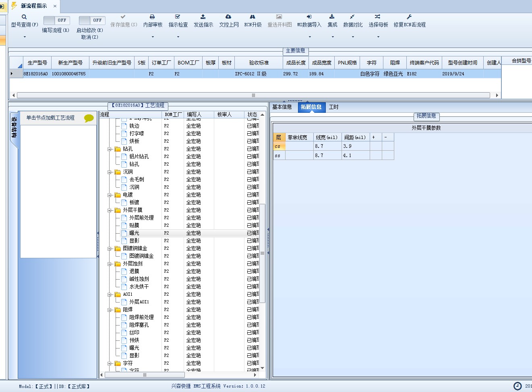Collapse the 电镀 tree node

[110, 195]
